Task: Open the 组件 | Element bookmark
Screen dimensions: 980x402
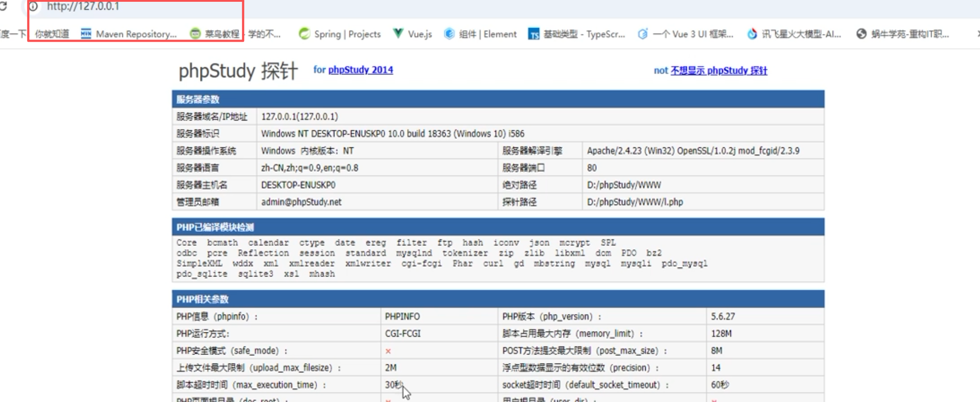Action: pyautogui.click(x=481, y=34)
